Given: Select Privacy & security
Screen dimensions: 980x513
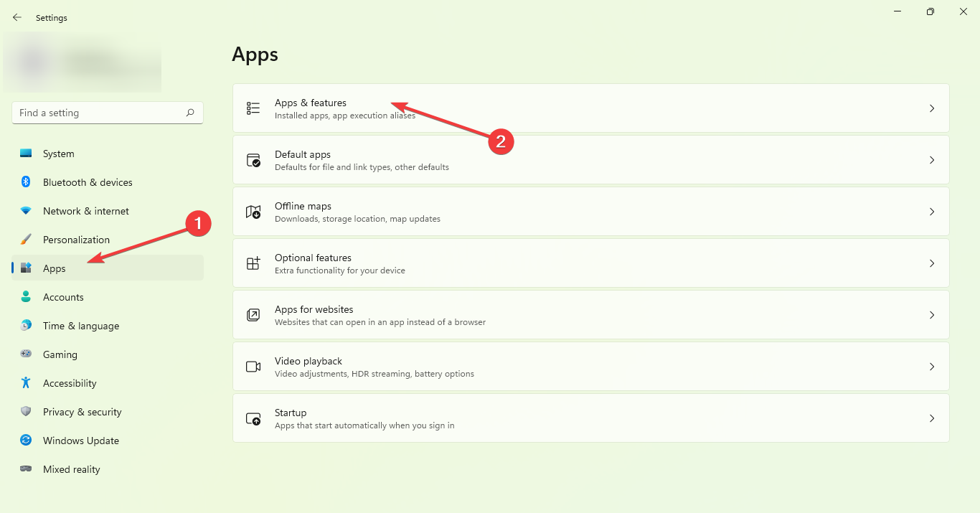Looking at the screenshot, I should 108,412.
